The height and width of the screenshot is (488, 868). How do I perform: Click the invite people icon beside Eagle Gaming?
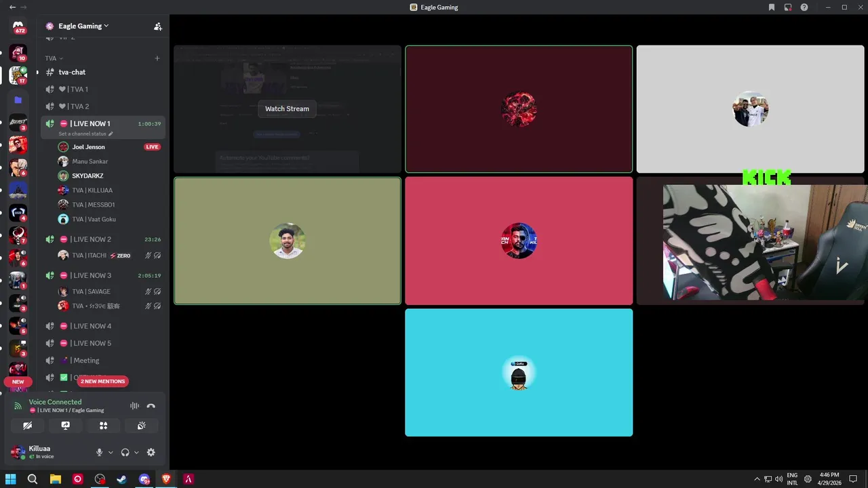coord(157,26)
